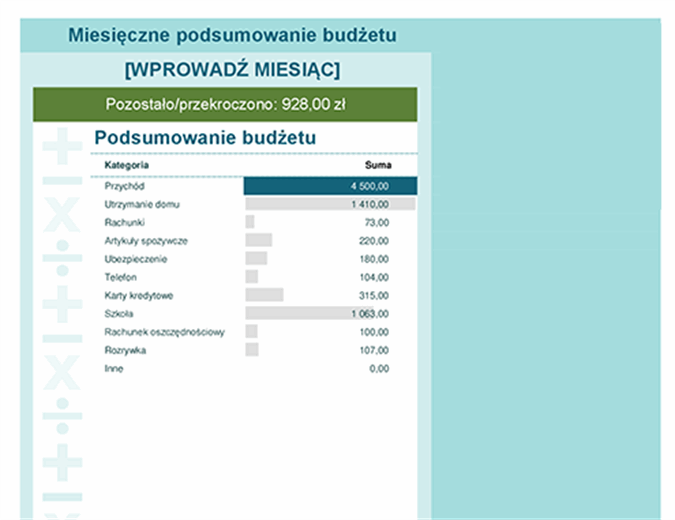Click the topmost plus symbol in left margin
The image size is (675, 520).
(x=62, y=147)
